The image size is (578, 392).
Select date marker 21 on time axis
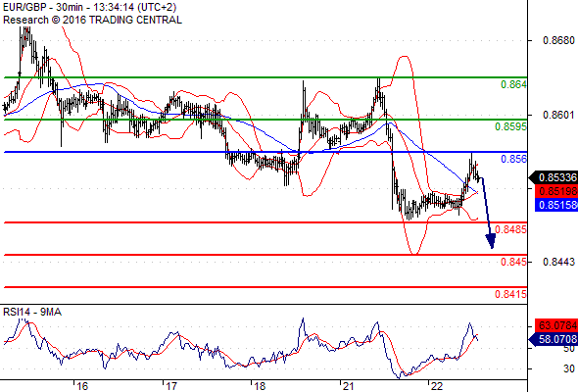click(x=348, y=386)
